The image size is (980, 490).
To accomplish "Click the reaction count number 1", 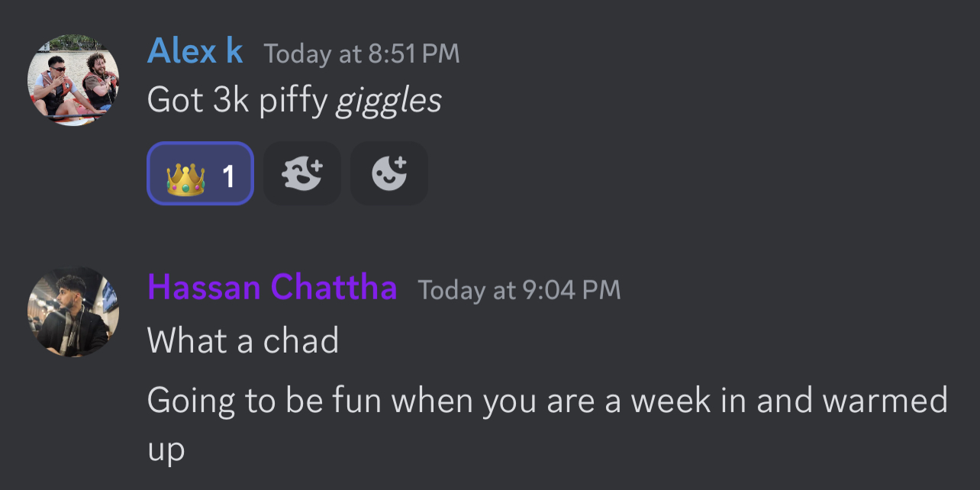I will click(227, 176).
